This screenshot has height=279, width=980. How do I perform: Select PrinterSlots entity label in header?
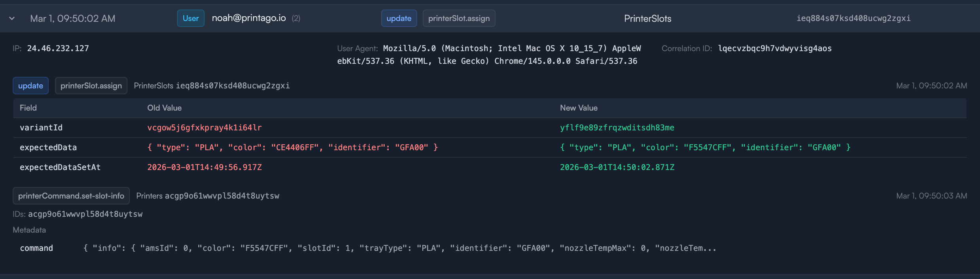click(648, 19)
